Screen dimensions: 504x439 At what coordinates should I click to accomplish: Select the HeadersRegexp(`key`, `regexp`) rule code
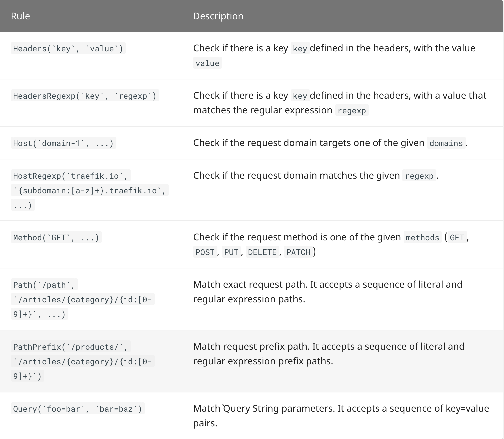pyautogui.click(x=85, y=96)
